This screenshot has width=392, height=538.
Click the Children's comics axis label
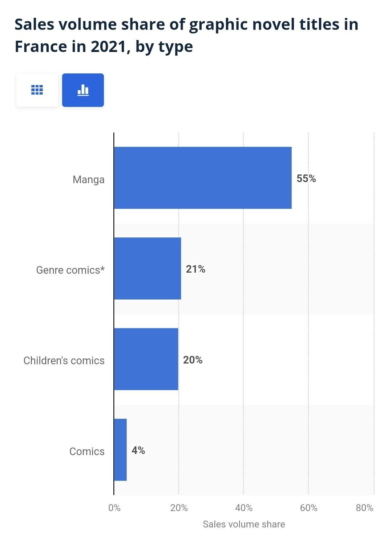pos(64,361)
